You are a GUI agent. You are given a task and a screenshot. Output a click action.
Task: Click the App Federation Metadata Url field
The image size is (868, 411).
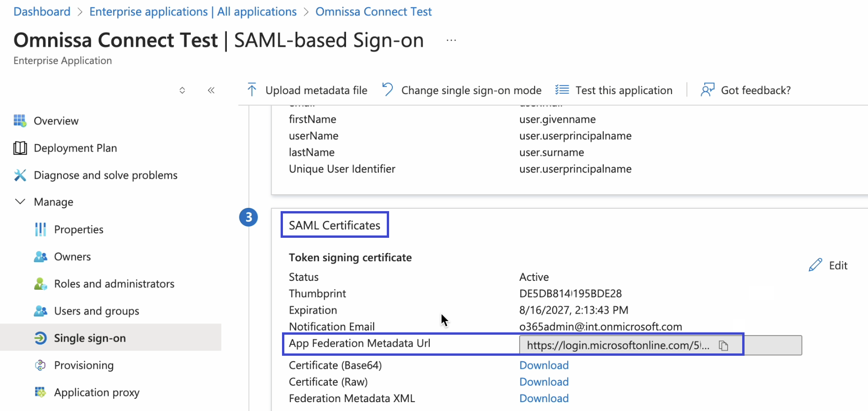click(x=660, y=345)
